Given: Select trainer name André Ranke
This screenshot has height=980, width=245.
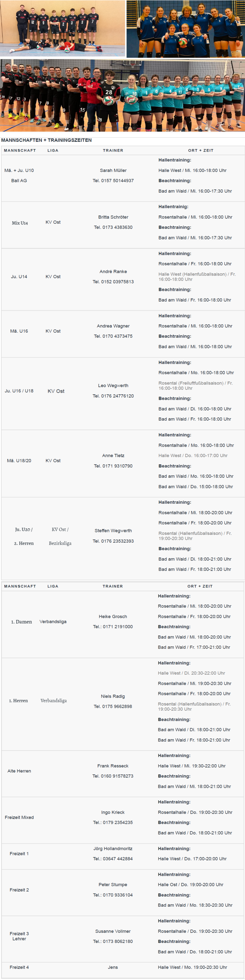Looking at the screenshot, I should [113, 272].
